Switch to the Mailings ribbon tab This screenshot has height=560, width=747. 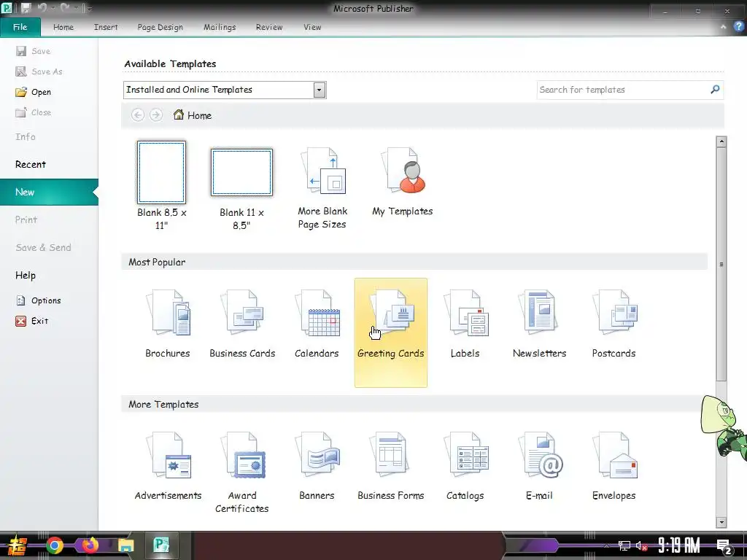[x=220, y=27]
